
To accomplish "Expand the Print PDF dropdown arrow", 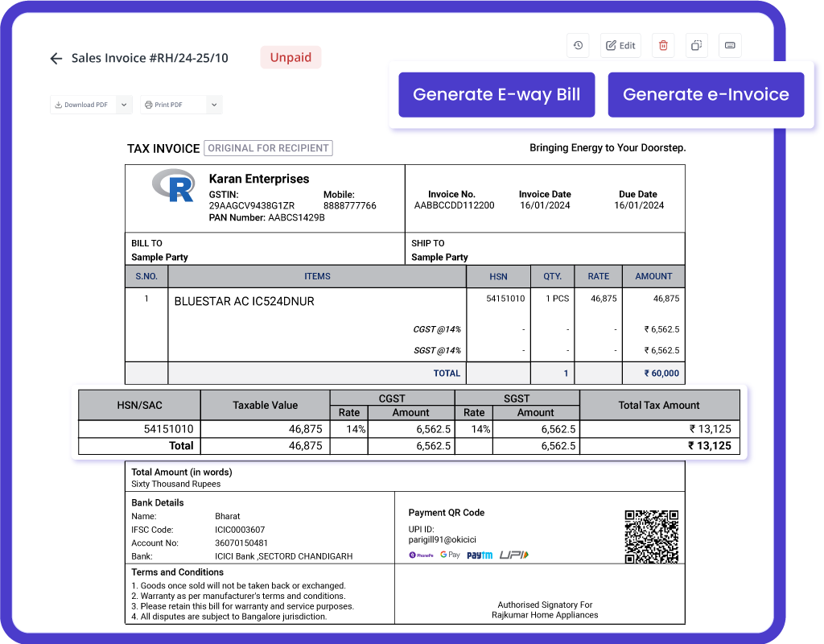I will pyautogui.click(x=214, y=105).
